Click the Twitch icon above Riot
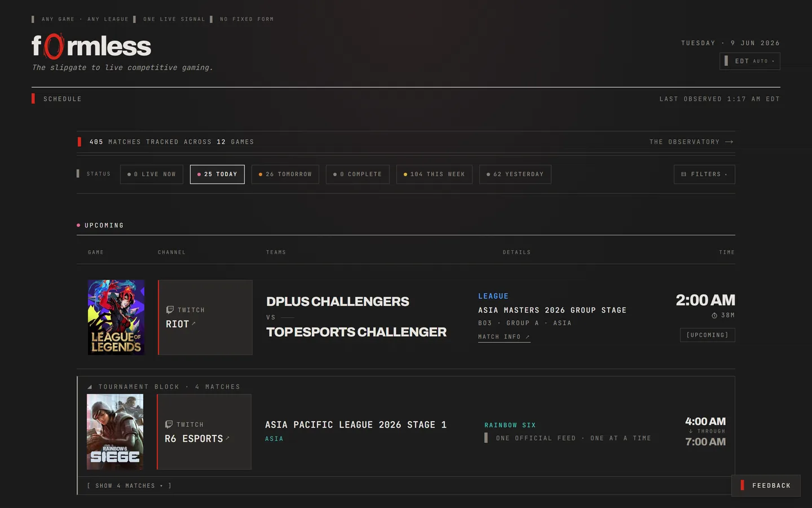Viewport: 812px width, 508px height. 170,310
